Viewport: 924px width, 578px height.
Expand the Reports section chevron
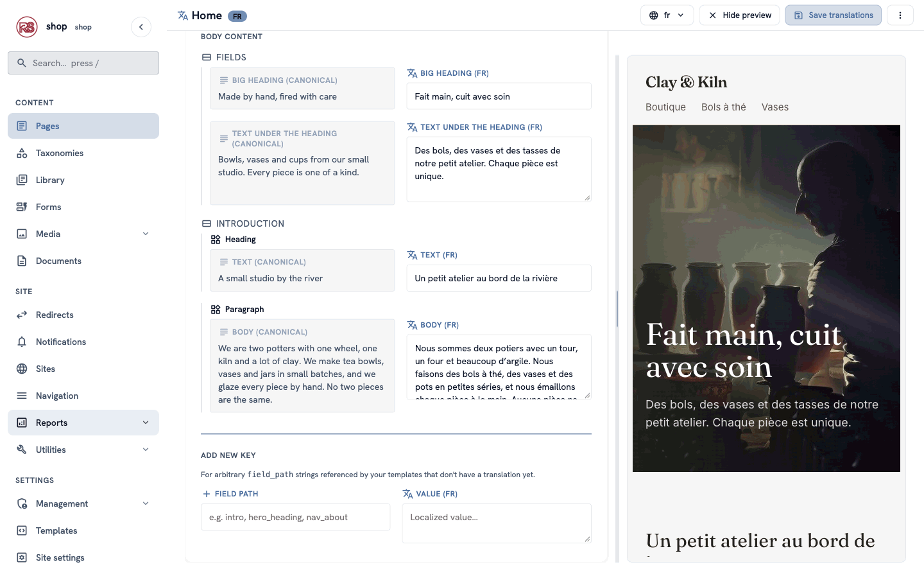pos(146,423)
